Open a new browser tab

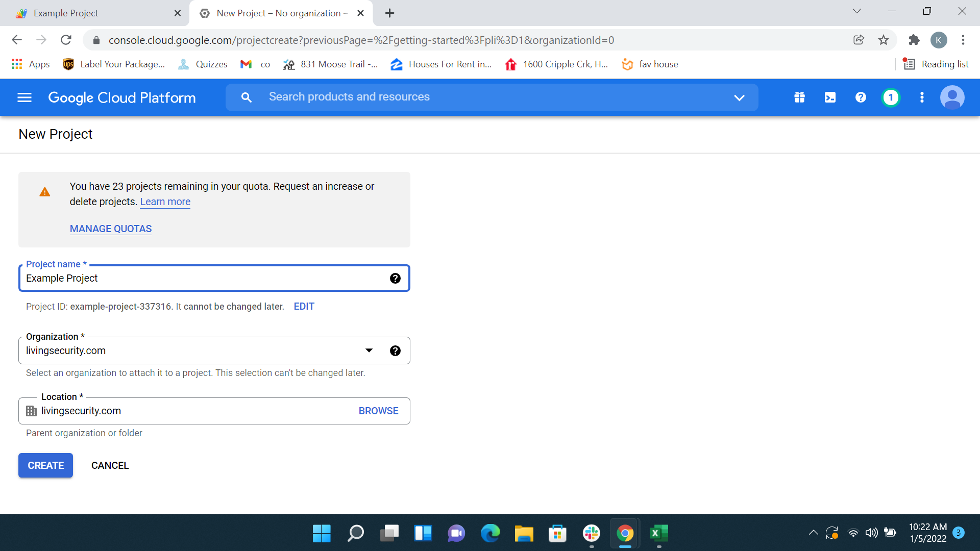[389, 13]
